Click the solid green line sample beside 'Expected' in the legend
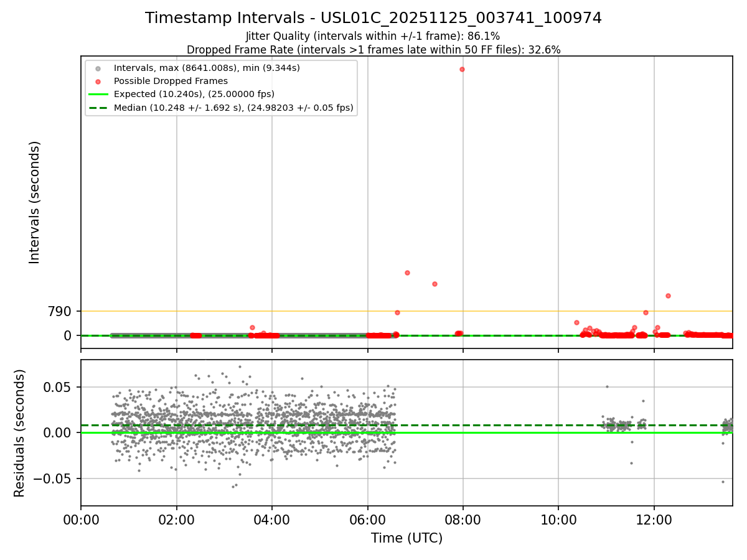This screenshot has height=560, width=747. tap(98, 95)
